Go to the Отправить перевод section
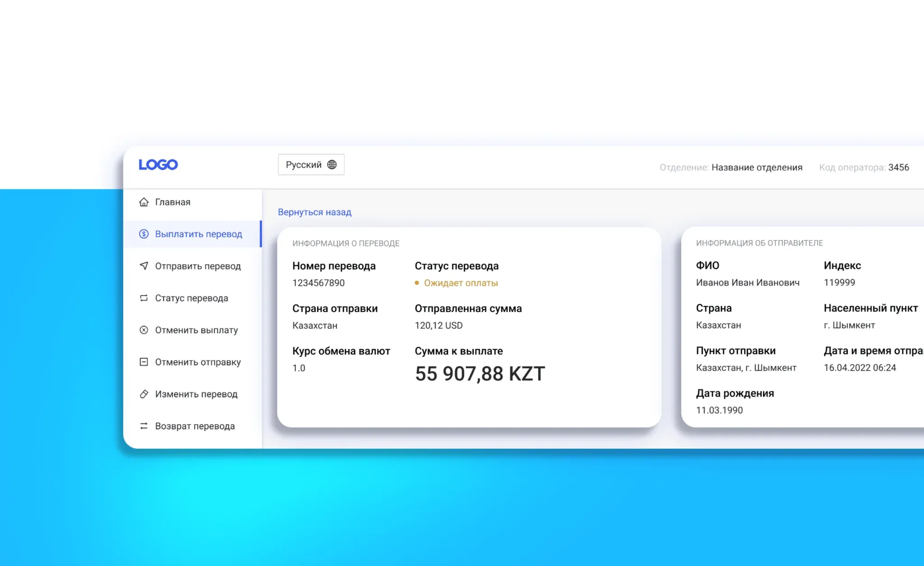 (198, 266)
